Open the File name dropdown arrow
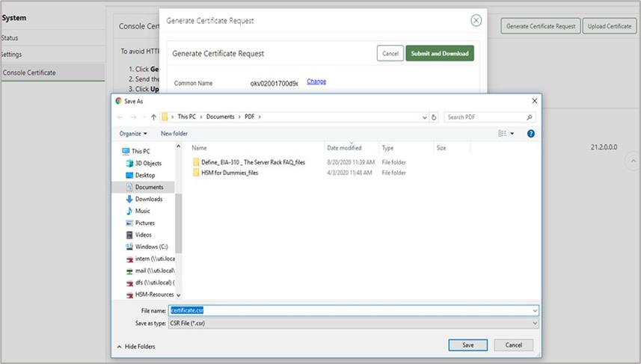Screen dimensions: 641x364 point(535,311)
